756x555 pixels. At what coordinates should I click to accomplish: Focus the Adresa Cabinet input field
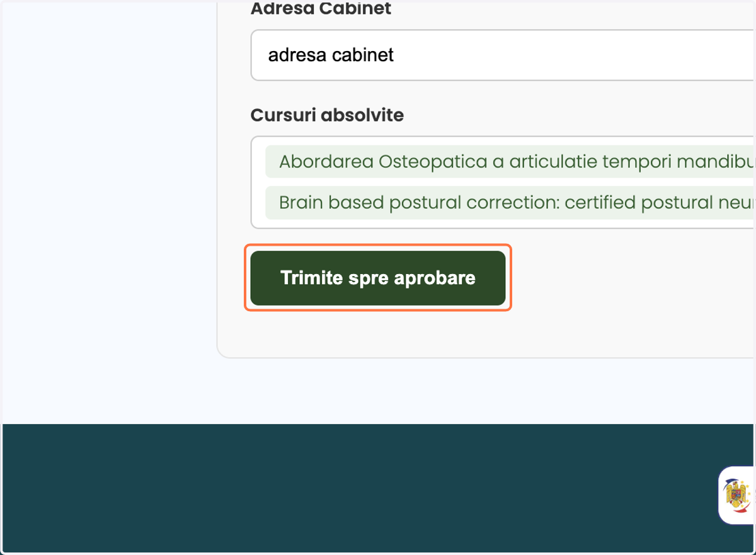point(503,55)
